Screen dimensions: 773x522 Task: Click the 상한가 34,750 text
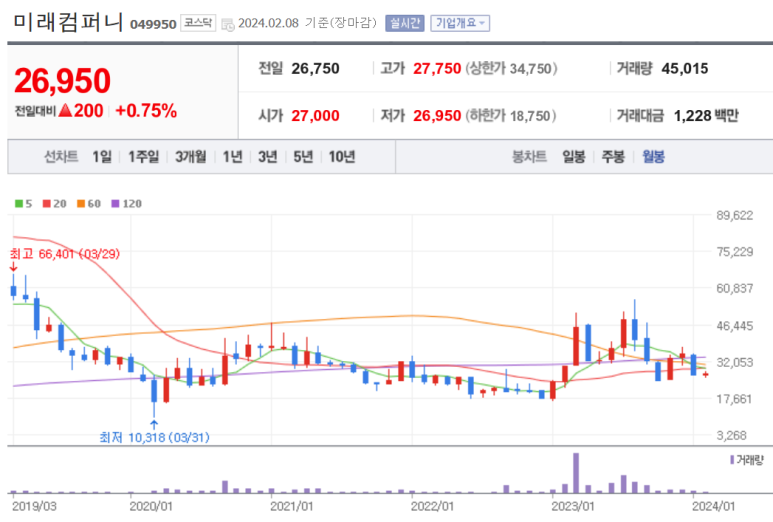coord(512,69)
